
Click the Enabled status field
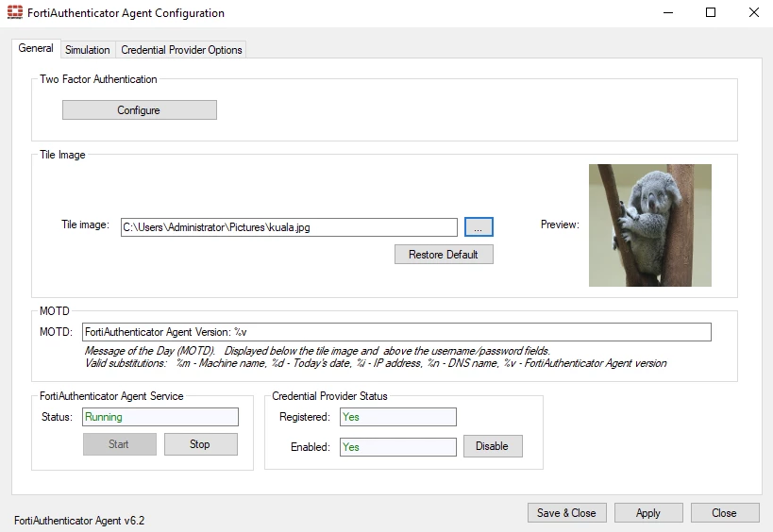(398, 447)
